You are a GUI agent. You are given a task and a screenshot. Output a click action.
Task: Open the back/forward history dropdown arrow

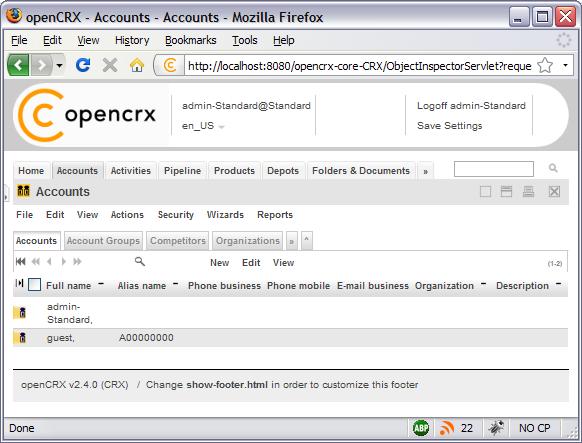click(59, 66)
